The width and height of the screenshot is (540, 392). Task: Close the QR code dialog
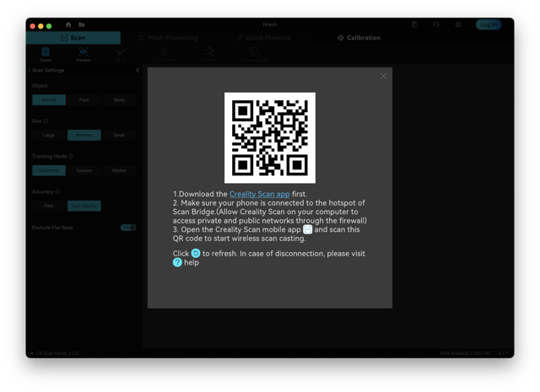[x=383, y=77]
